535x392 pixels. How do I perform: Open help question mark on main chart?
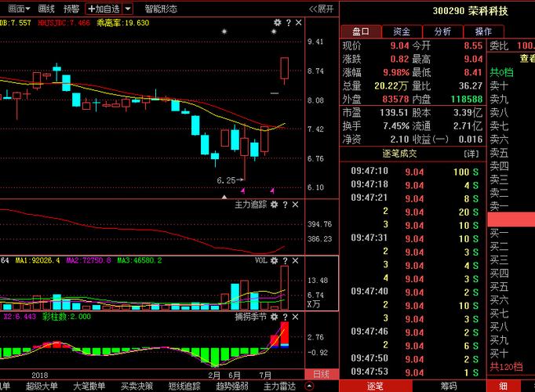pos(289,23)
